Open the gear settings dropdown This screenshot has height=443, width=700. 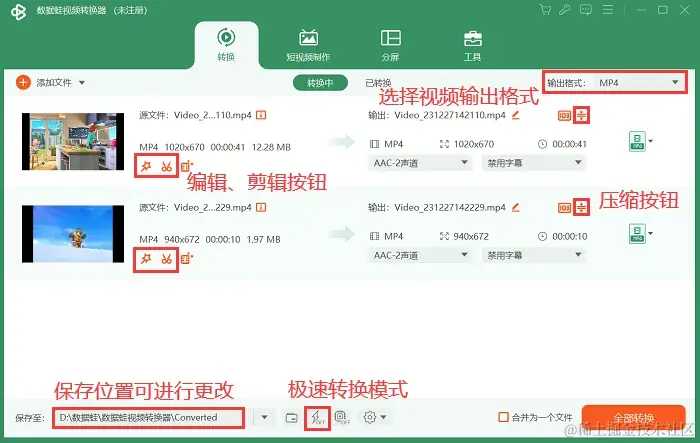tap(374, 418)
